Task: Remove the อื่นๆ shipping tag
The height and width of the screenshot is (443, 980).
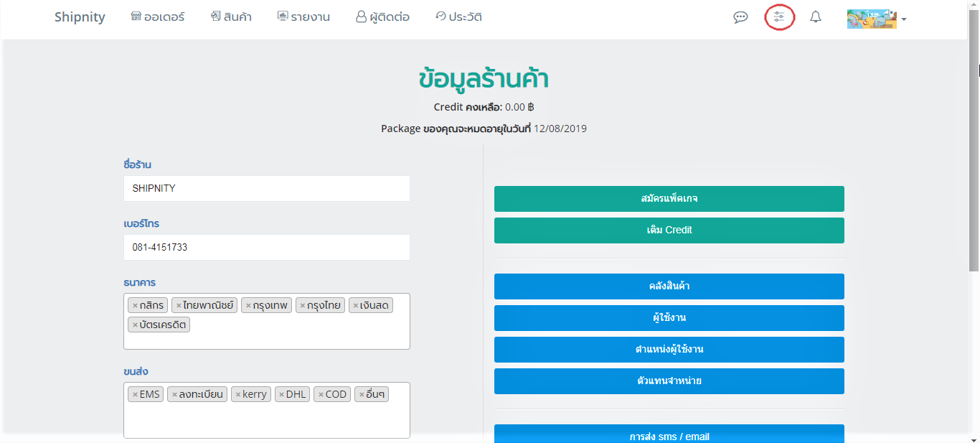Action: pyautogui.click(x=362, y=395)
